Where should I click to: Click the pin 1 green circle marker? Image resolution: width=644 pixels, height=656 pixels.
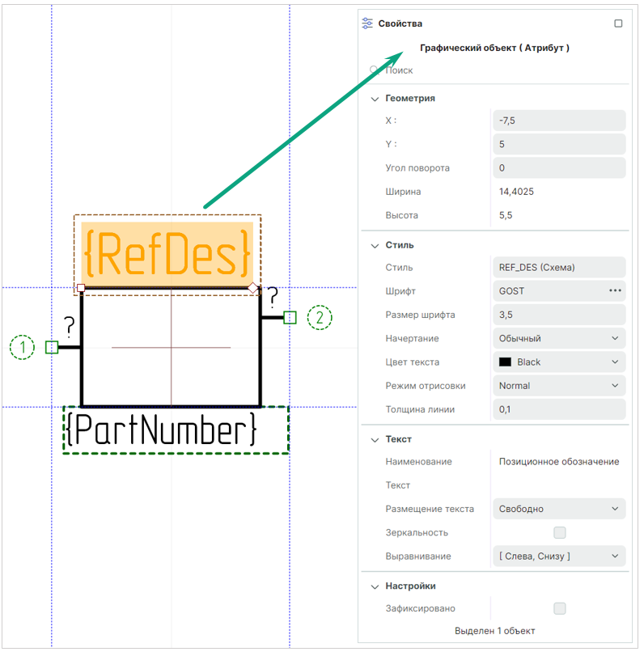coord(23,348)
